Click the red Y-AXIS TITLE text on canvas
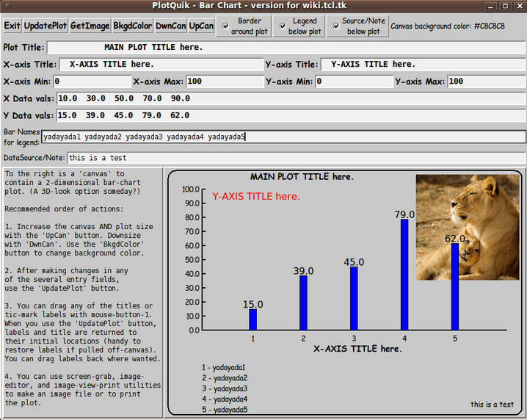Image resolution: width=527 pixels, height=420 pixels. (256, 196)
